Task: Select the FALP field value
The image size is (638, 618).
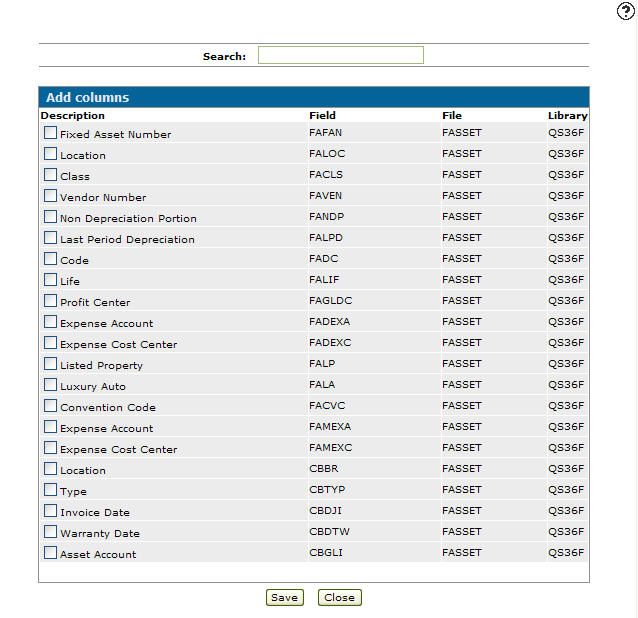Action: (322, 364)
